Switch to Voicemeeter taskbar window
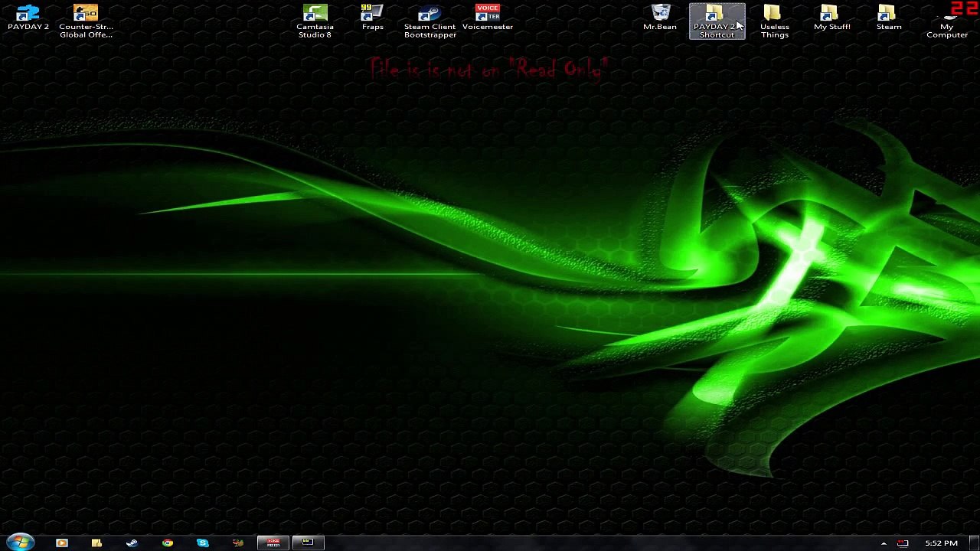 pos(273,543)
